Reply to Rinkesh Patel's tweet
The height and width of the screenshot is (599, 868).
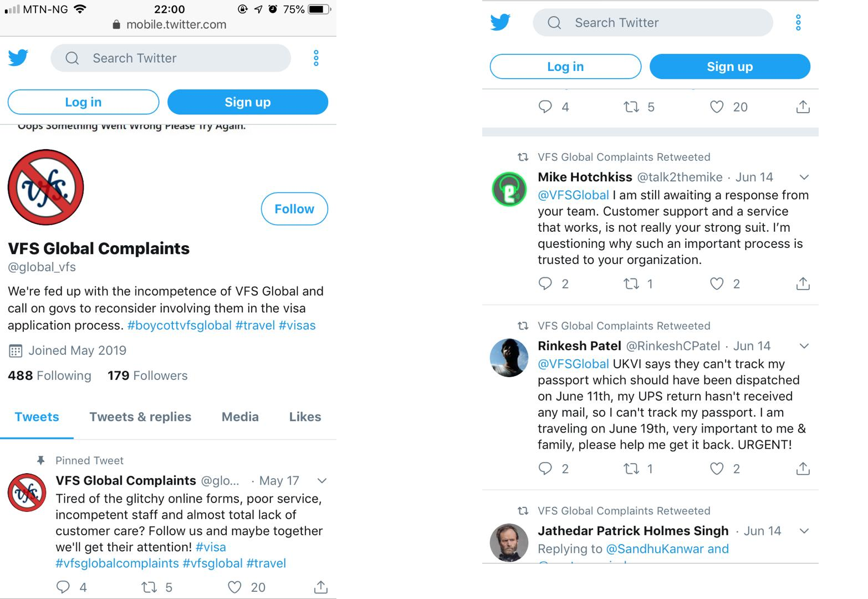pyautogui.click(x=545, y=469)
